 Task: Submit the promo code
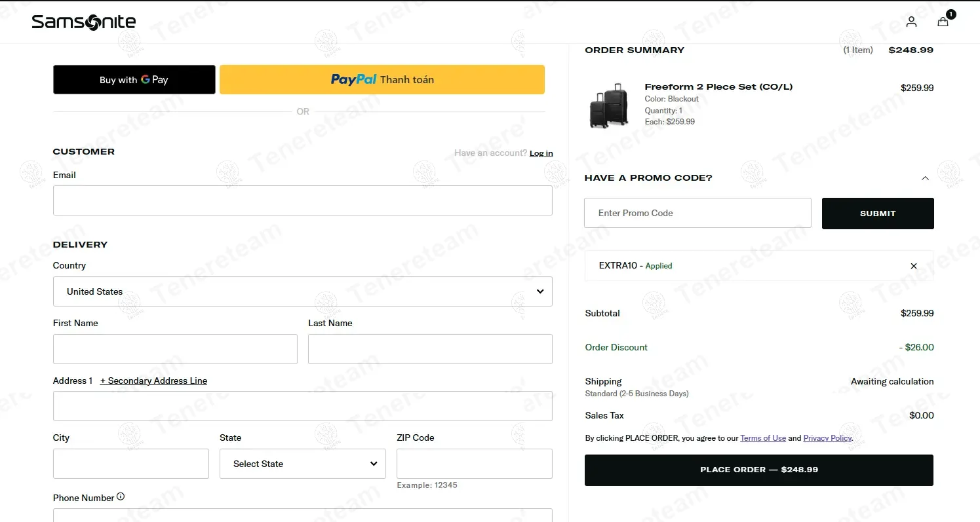[x=877, y=213]
